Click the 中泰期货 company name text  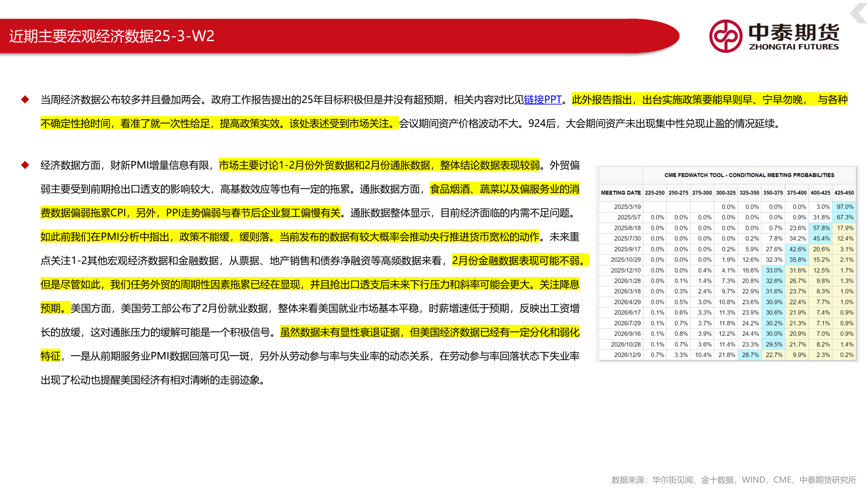[793, 32]
